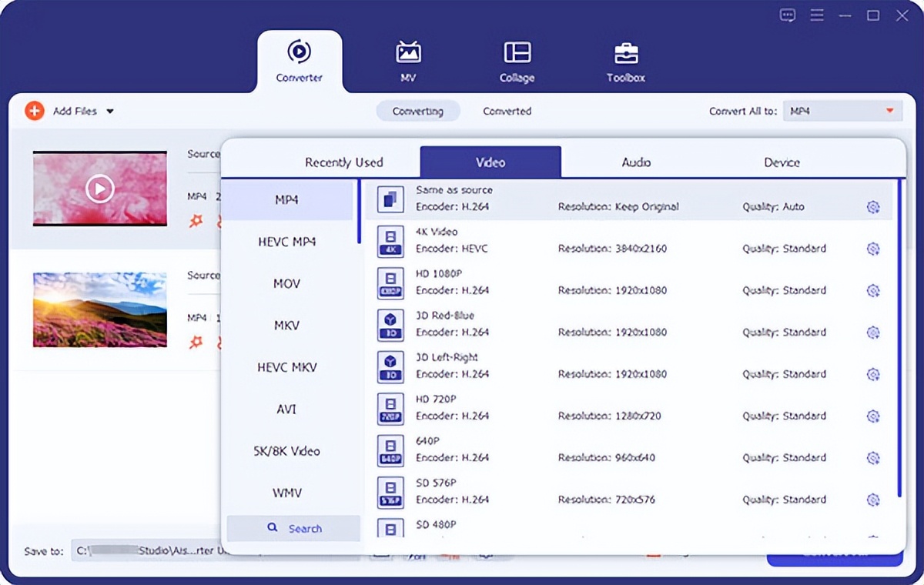
Task: Click the Search format field
Action: pos(294,529)
